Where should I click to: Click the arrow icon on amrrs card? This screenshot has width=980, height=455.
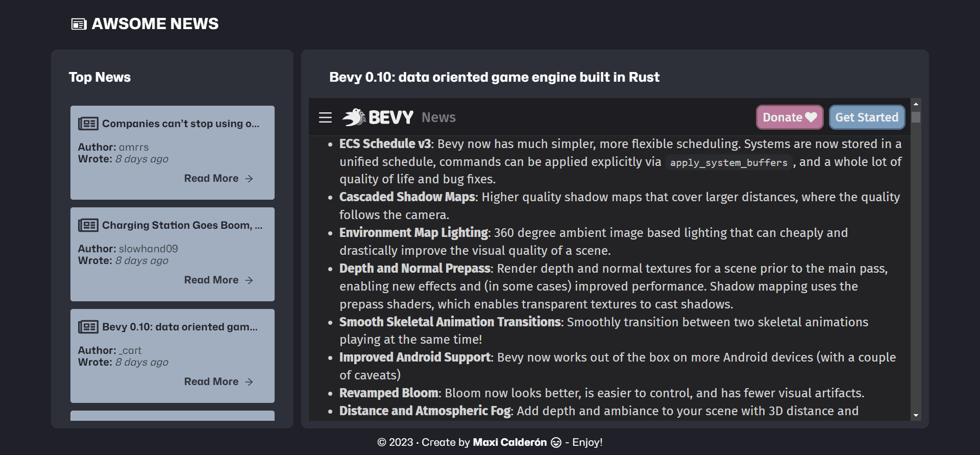(x=249, y=179)
